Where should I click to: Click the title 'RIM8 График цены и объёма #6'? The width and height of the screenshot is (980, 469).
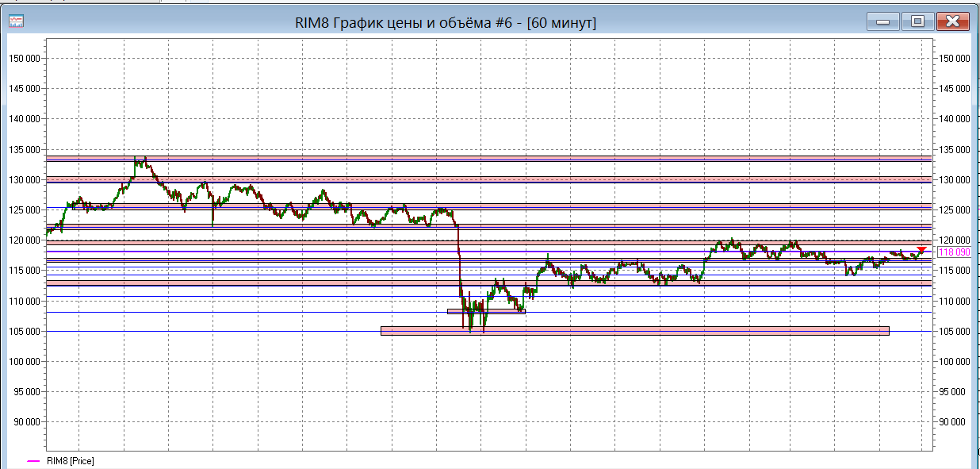(403, 23)
